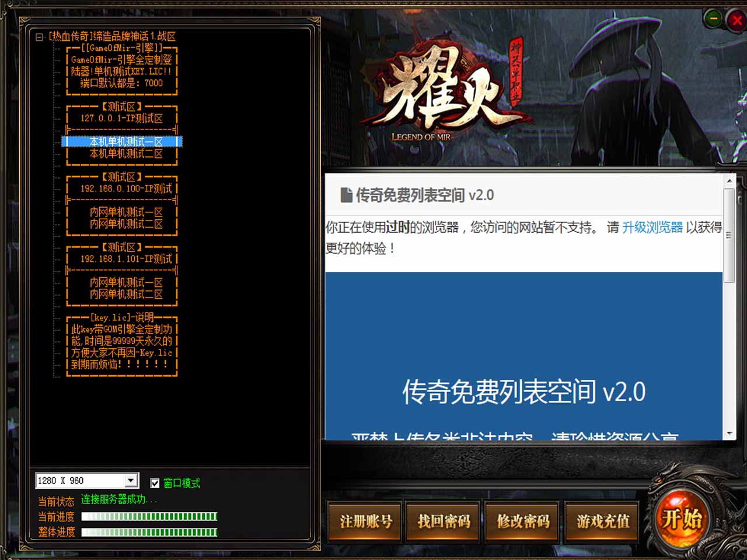
Task: Start the game with 开始 button
Action: [682, 518]
